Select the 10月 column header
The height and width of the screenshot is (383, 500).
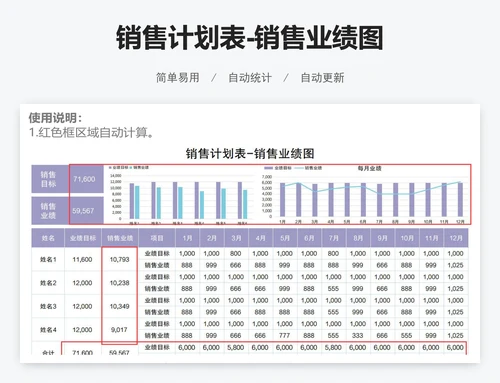[x=407, y=238]
